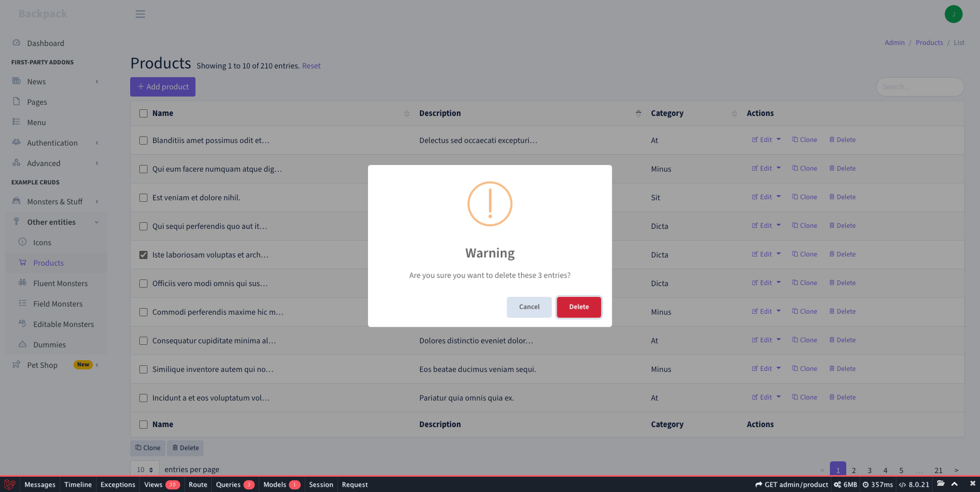Open the Session debugbar tab
Viewport: 980px width, 492px height.
point(321,484)
